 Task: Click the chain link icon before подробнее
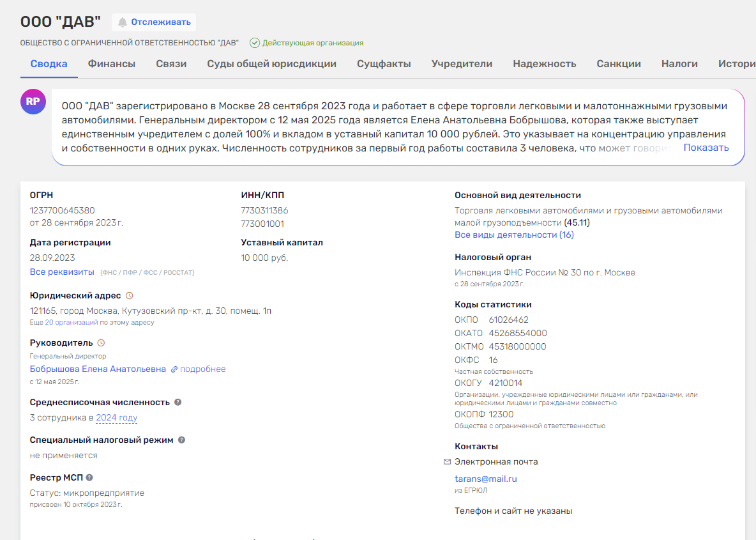click(x=174, y=369)
